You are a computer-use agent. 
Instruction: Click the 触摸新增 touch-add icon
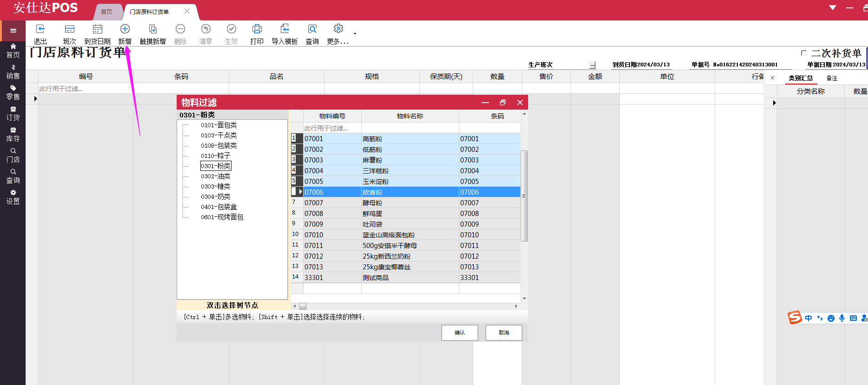(152, 29)
